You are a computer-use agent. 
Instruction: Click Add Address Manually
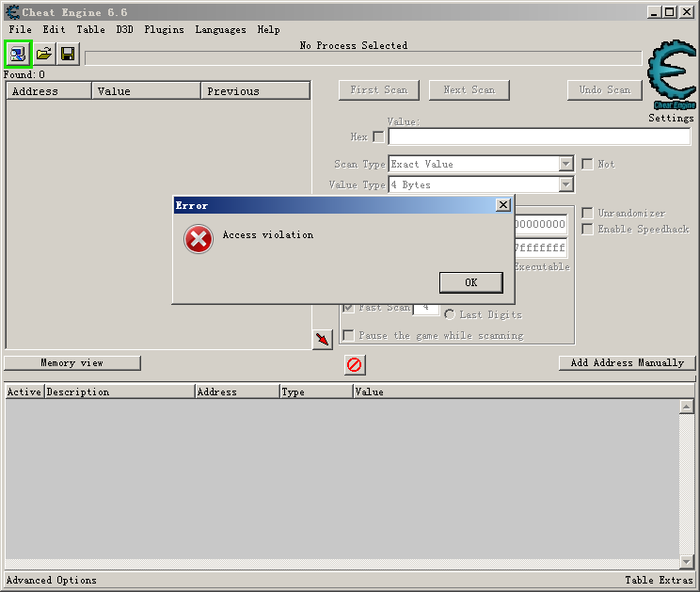click(628, 363)
